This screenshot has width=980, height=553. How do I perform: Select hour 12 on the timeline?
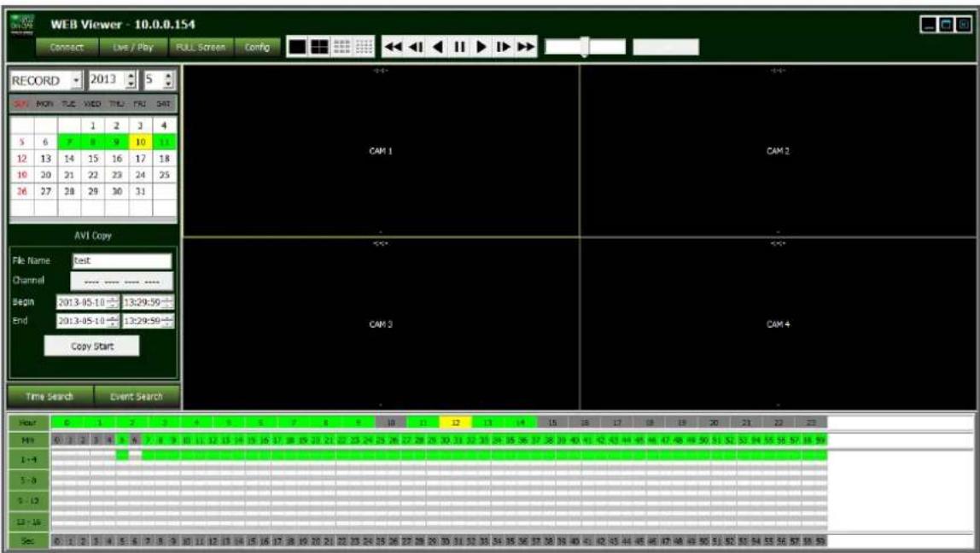pyautogui.click(x=456, y=423)
